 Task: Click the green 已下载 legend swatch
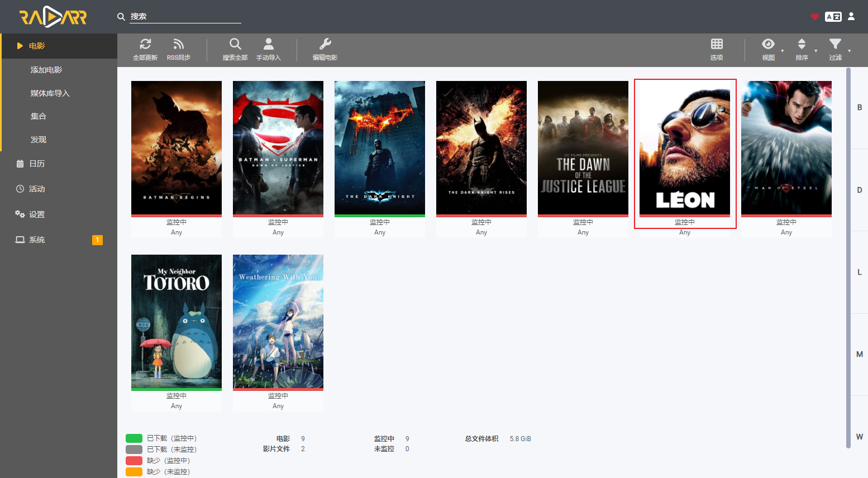[134, 438]
